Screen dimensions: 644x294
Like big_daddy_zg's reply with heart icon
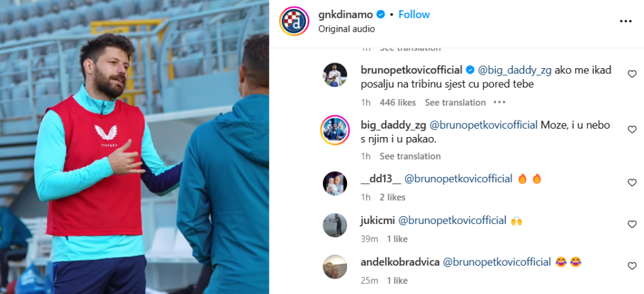(632, 129)
